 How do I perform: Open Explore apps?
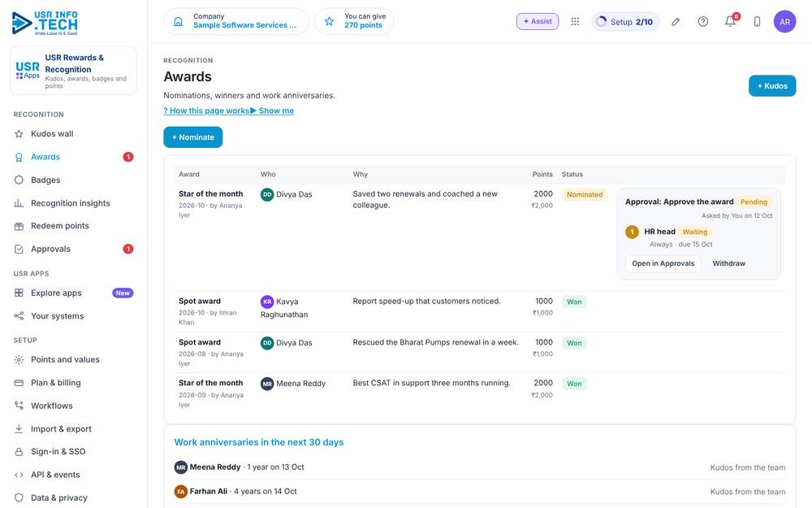pos(74,293)
